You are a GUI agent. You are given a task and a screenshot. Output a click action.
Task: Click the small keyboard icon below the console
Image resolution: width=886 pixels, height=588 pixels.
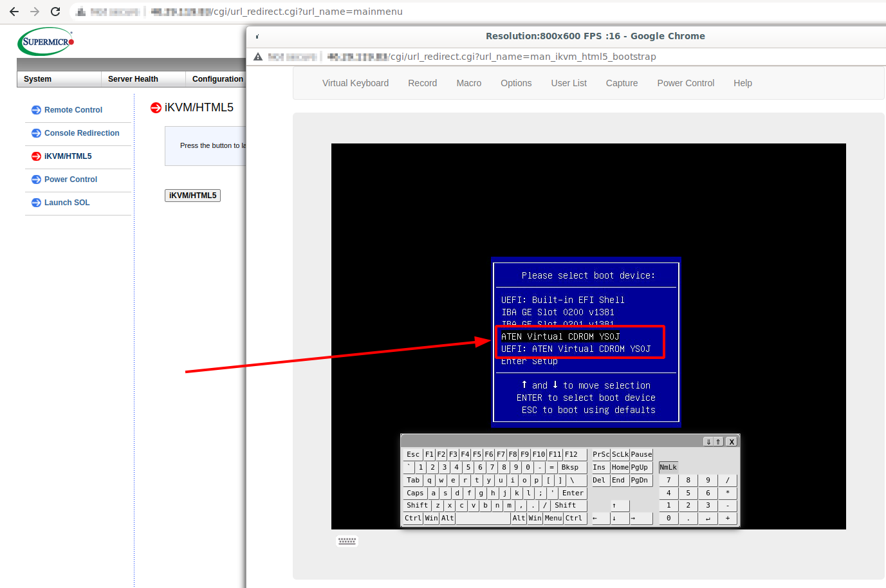click(x=347, y=541)
